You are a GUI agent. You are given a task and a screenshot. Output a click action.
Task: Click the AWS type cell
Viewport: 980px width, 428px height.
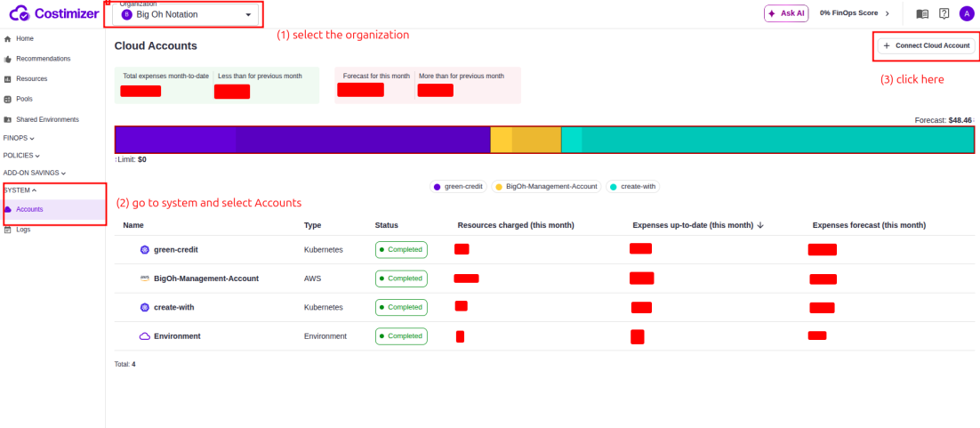click(312, 279)
